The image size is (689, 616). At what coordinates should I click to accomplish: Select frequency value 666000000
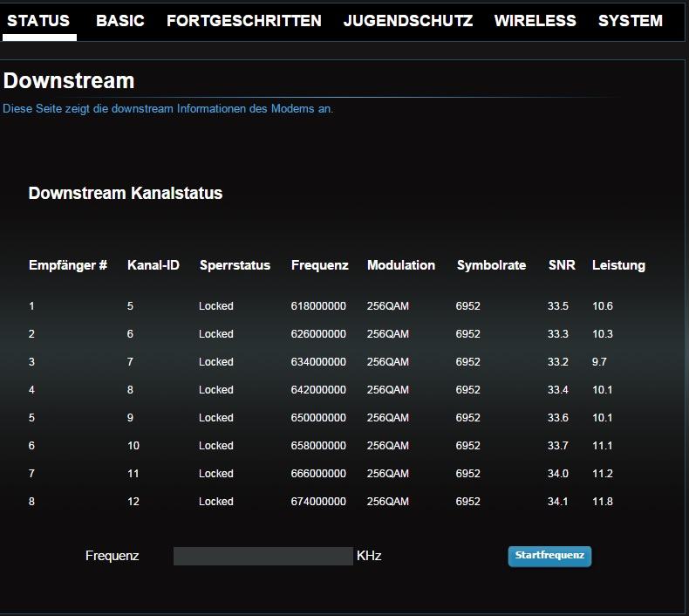(x=318, y=474)
